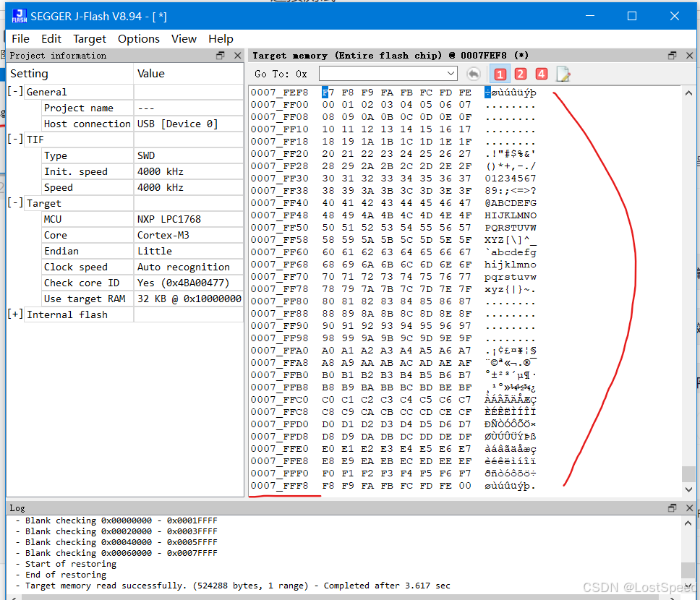
Task: Click ASCII text 01234567
Action: [x=511, y=178]
